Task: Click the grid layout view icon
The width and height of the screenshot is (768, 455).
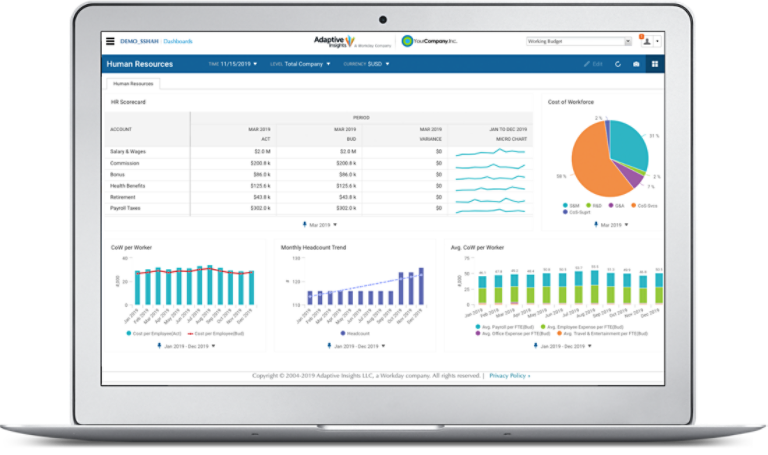Action: tap(654, 64)
